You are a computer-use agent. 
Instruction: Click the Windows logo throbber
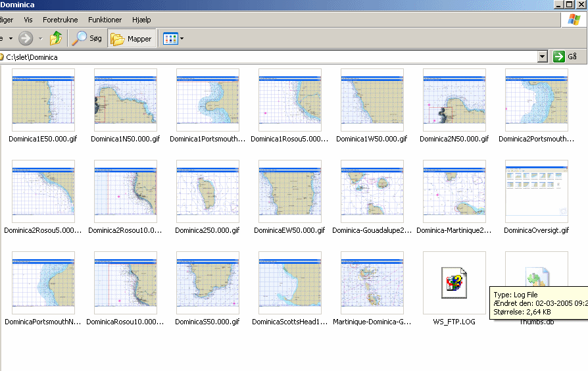tap(574, 20)
